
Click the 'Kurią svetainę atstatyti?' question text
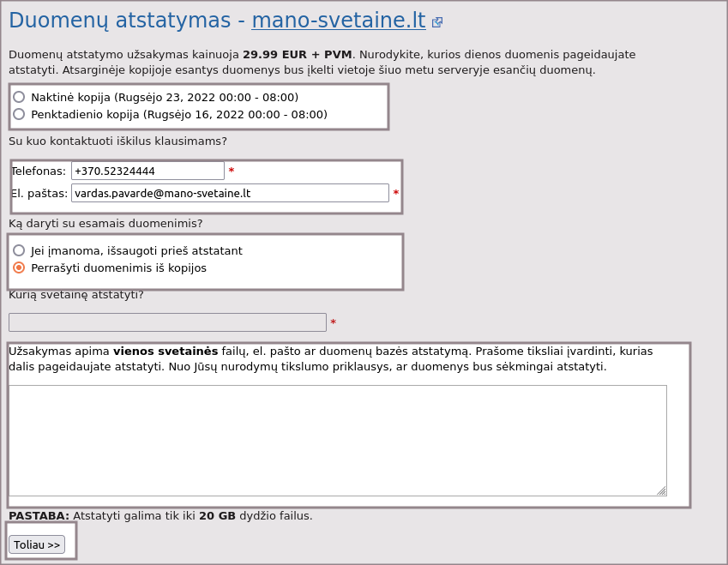tap(76, 295)
